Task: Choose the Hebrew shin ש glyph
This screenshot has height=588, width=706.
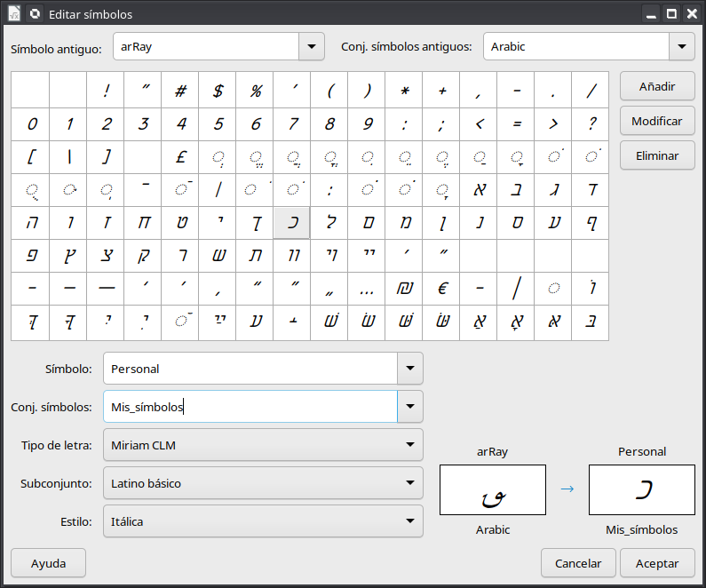Action: (218, 255)
